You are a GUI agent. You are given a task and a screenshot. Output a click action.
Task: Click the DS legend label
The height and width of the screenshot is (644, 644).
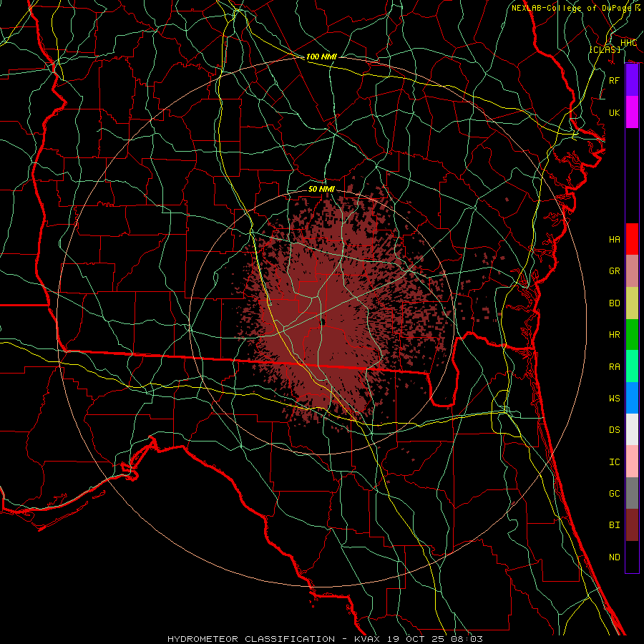click(x=614, y=430)
